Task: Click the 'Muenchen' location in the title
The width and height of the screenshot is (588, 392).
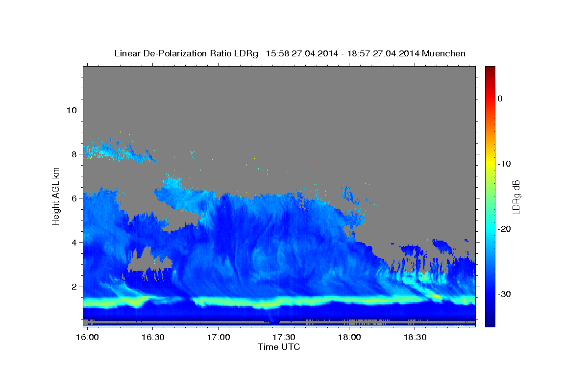Action: tap(444, 53)
